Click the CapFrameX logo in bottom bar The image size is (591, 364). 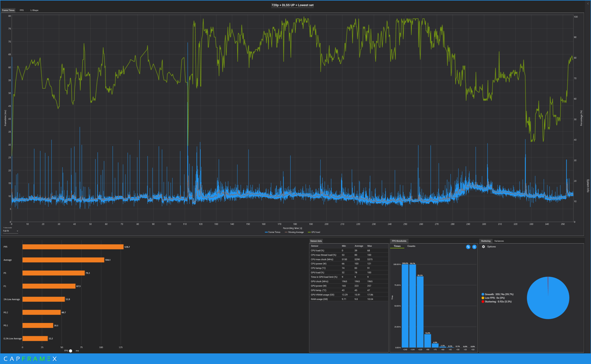click(x=30, y=359)
